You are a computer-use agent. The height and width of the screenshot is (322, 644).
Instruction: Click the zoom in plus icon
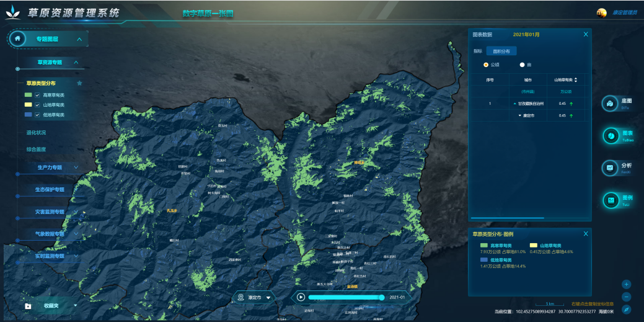coord(627,284)
